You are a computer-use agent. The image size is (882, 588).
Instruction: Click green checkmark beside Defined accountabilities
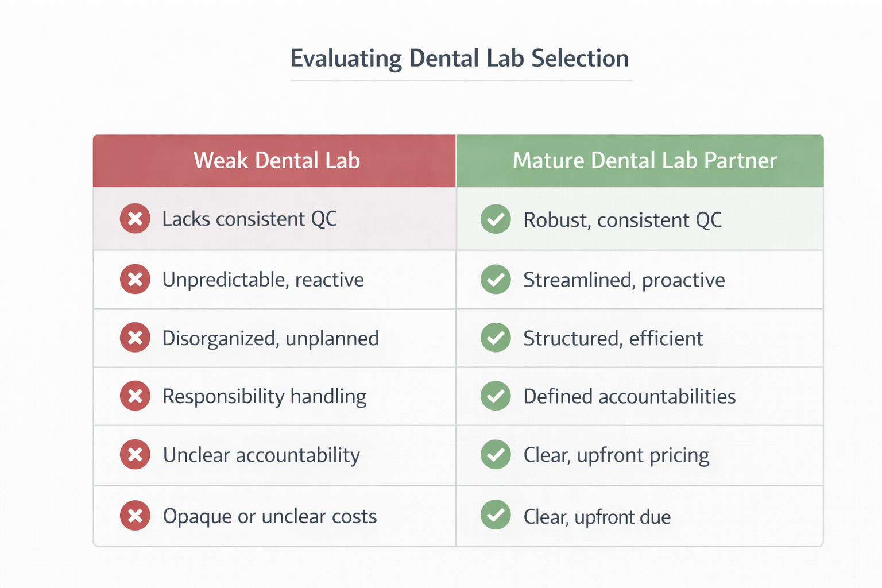pyautogui.click(x=496, y=396)
